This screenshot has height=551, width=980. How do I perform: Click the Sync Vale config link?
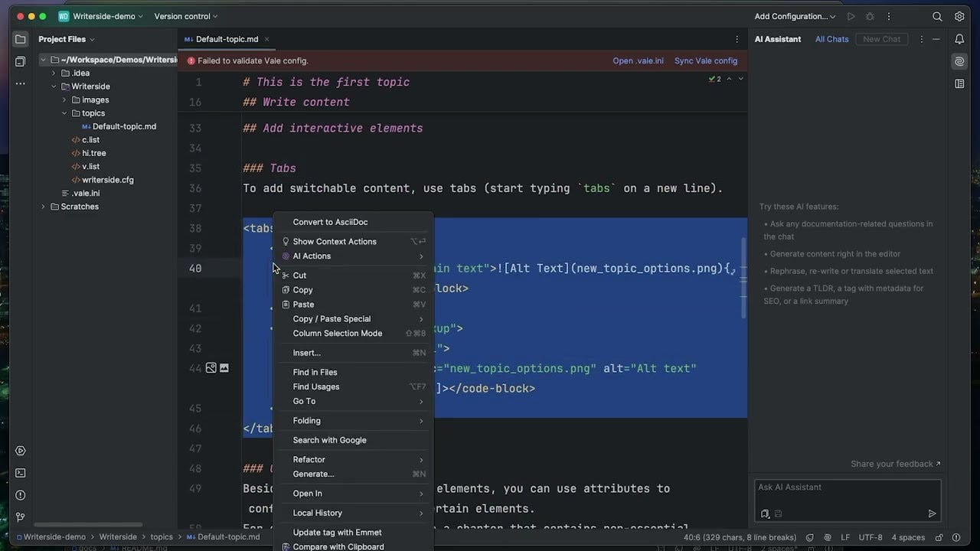(x=706, y=61)
